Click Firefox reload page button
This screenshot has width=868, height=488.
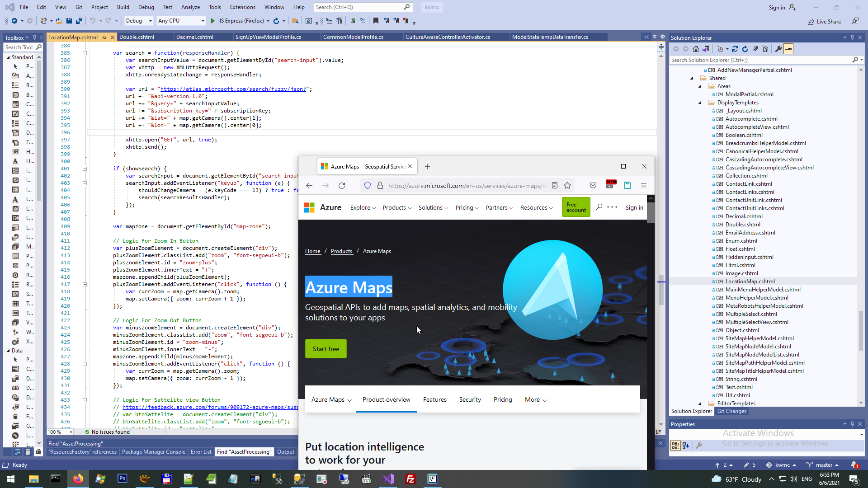342,186
